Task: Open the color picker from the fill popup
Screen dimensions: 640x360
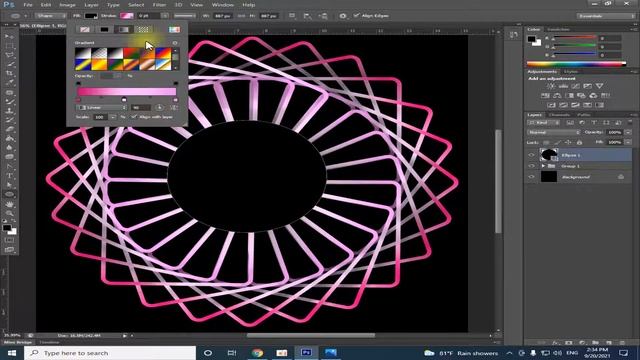Action: pyautogui.click(x=174, y=29)
